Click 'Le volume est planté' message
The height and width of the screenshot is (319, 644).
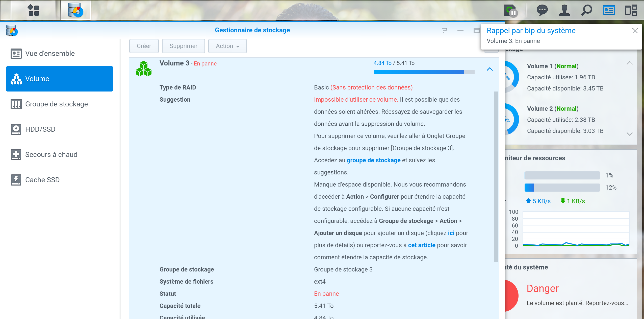(577, 303)
